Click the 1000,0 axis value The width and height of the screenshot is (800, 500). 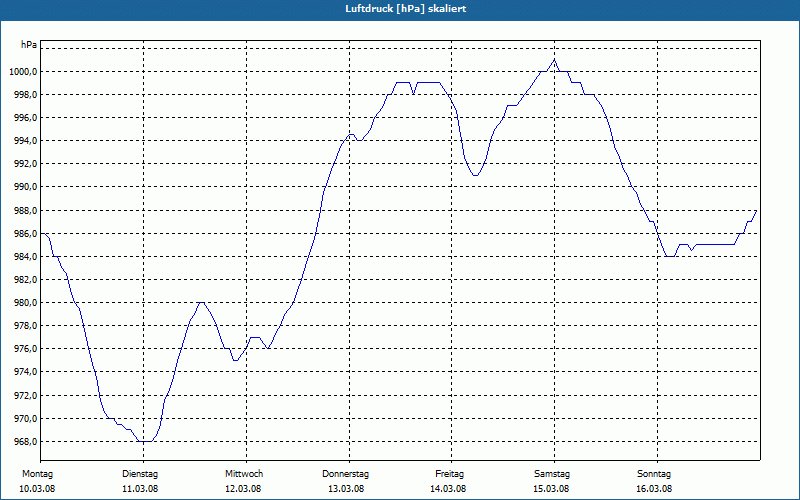click(x=23, y=71)
